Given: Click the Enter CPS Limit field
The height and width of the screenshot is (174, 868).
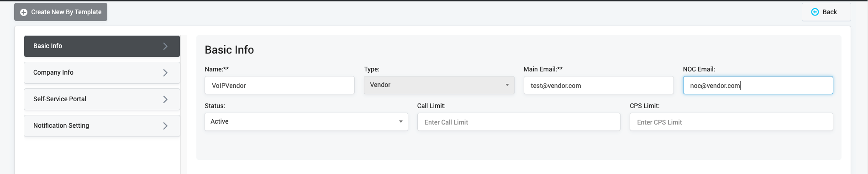Looking at the screenshot, I should [x=731, y=122].
